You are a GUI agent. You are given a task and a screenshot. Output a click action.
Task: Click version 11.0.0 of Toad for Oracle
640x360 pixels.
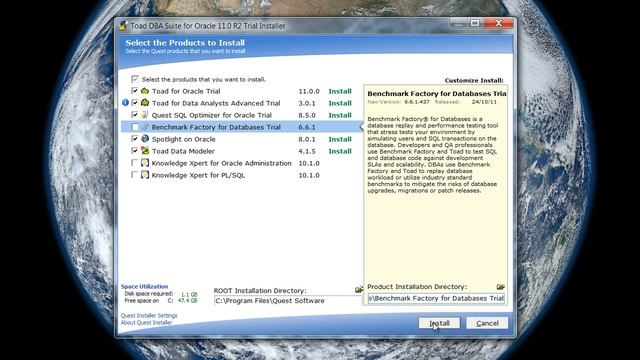coord(309,91)
